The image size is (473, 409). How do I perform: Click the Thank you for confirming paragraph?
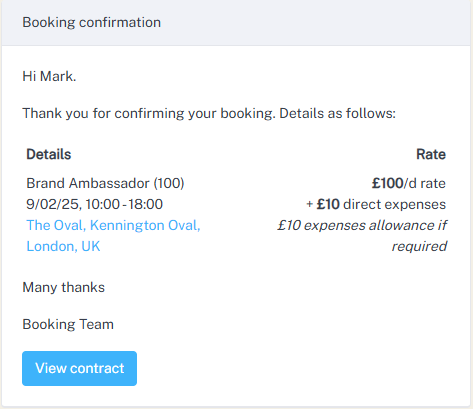[x=209, y=113]
